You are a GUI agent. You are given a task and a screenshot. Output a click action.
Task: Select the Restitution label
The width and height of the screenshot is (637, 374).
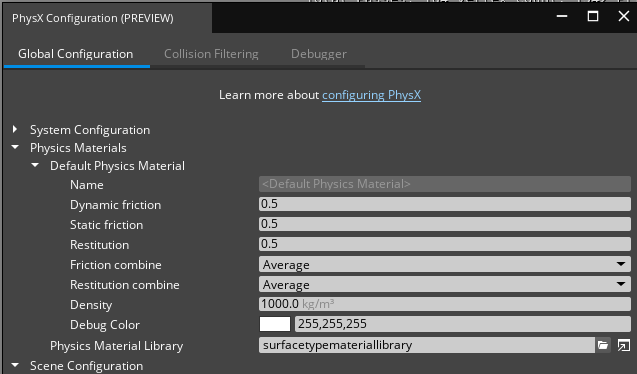100,244
